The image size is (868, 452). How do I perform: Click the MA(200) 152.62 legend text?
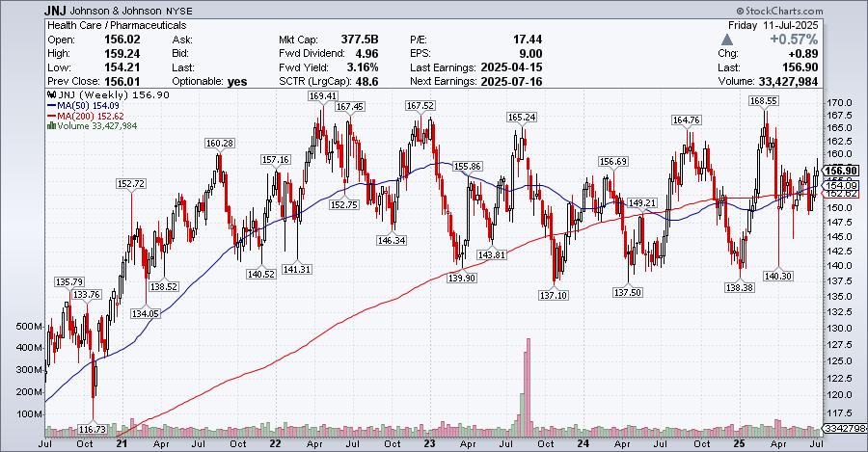(x=91, y=117)
